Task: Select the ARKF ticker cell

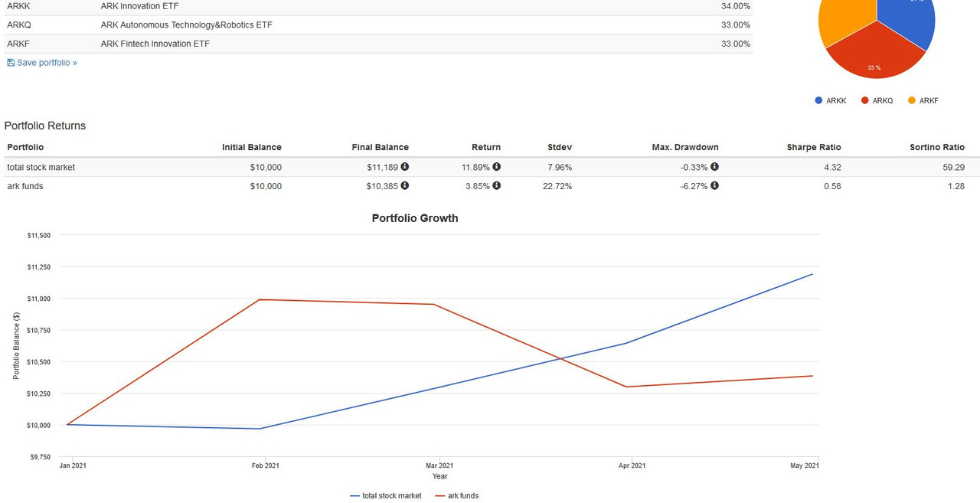Action: (x=18, y=44)
